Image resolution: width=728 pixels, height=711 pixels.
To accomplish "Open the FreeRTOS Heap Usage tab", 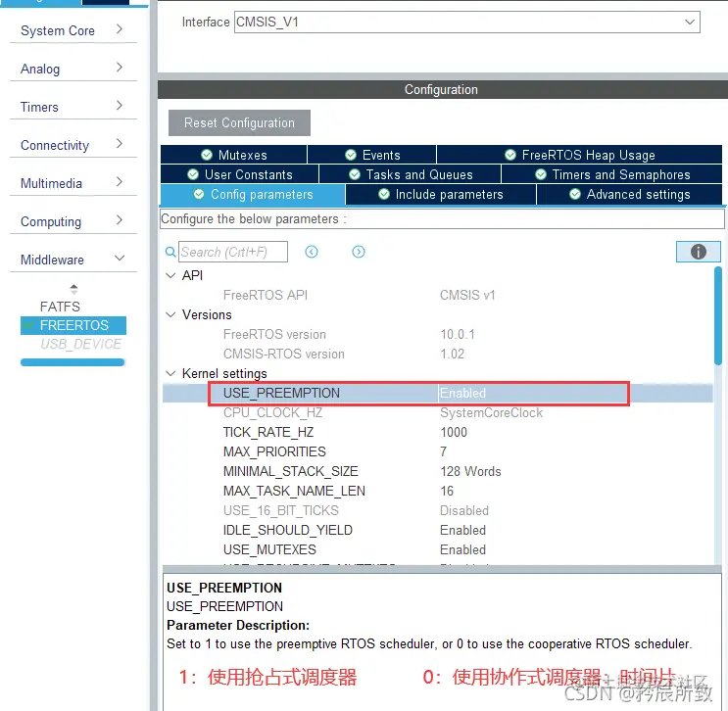I will click(579, 155).
